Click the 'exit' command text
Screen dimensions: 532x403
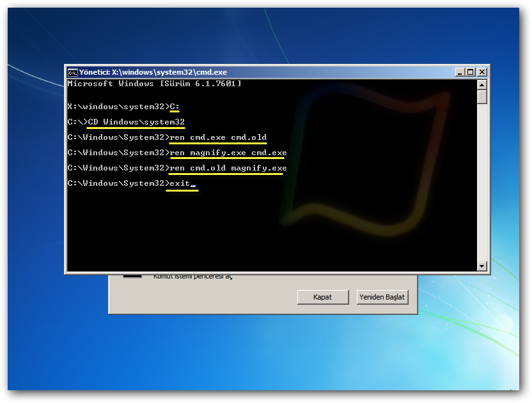[180, 183]
